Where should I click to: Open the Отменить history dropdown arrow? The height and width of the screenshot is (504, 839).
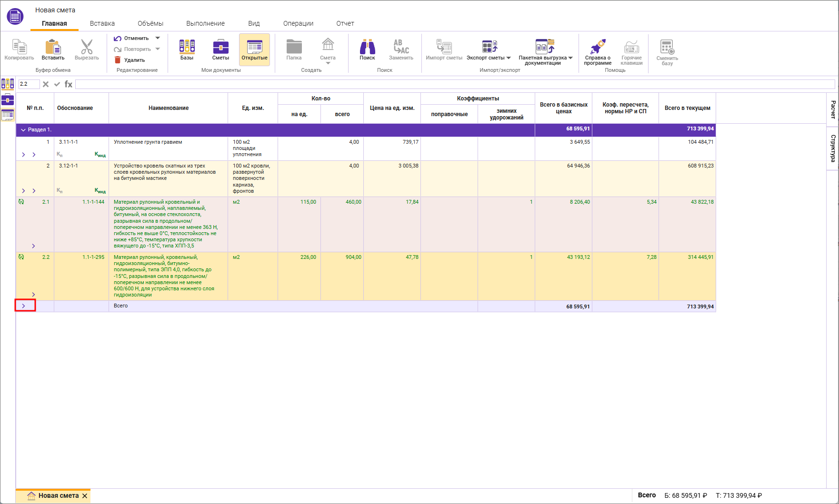pyautogui.click(x=158, y=38)
